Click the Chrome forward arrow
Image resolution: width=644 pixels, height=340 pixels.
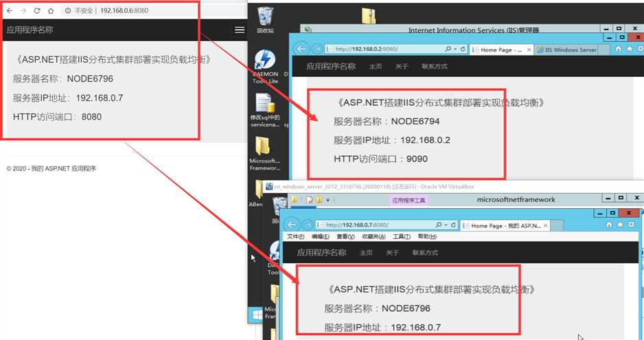click(x=23, y=11)
